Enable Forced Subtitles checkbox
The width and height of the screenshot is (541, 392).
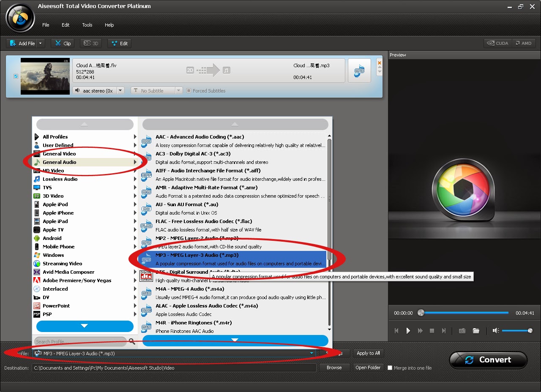(189, 90)
